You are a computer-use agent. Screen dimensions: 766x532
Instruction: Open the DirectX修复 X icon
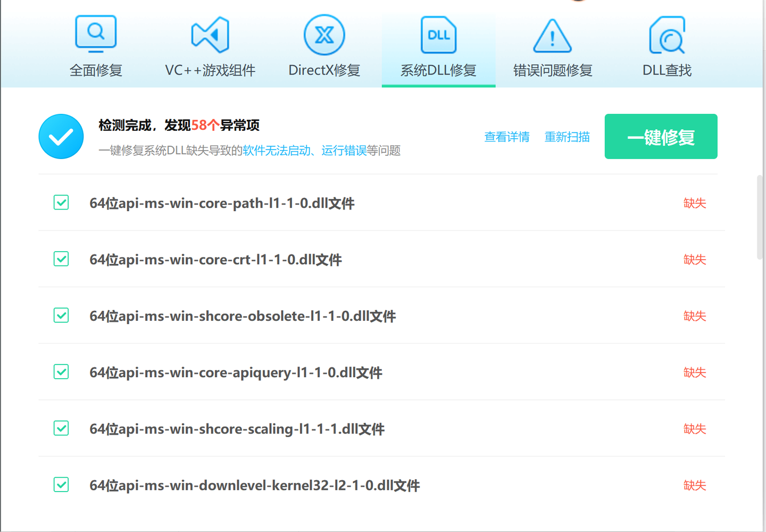pos(324,34)
